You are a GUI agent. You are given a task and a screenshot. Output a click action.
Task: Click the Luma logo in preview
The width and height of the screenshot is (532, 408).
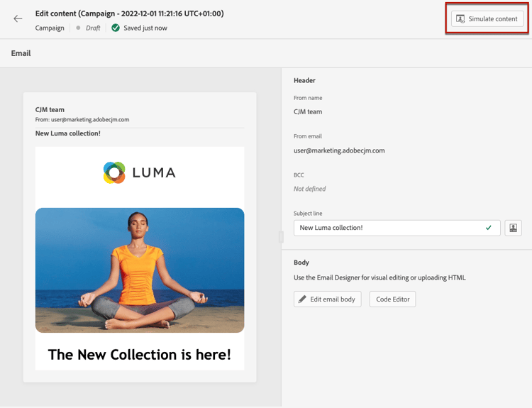[140, 172]
